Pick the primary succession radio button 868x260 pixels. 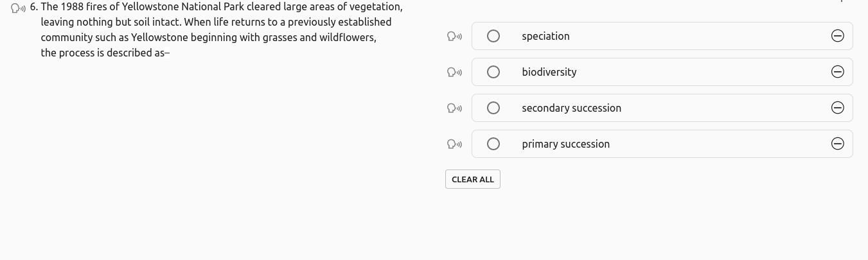493,144
